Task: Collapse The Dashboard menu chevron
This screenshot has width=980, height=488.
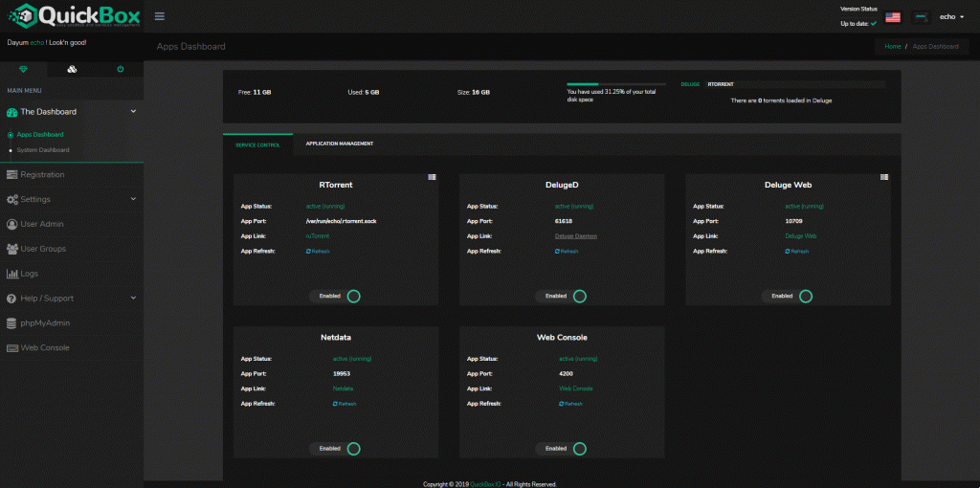Action: pyautogui.click(x=133, y=111)
